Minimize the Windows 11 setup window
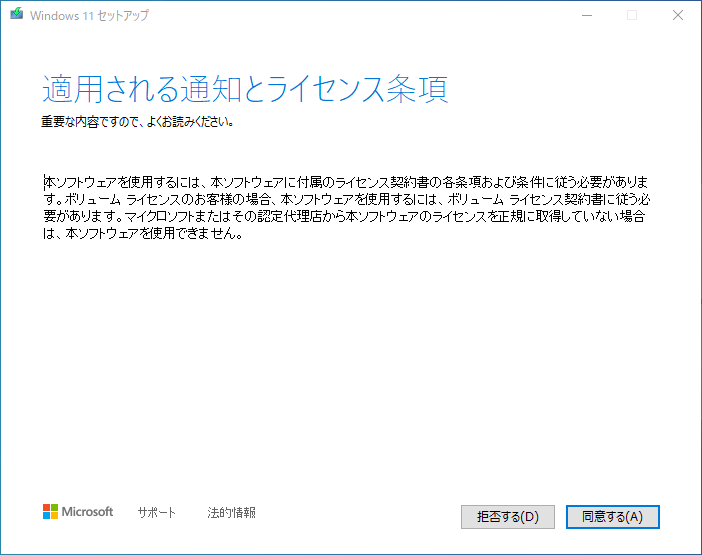Image resolution: width=702 pixels, height=555 pixels. pyautogui.click(x=587, y=15)
